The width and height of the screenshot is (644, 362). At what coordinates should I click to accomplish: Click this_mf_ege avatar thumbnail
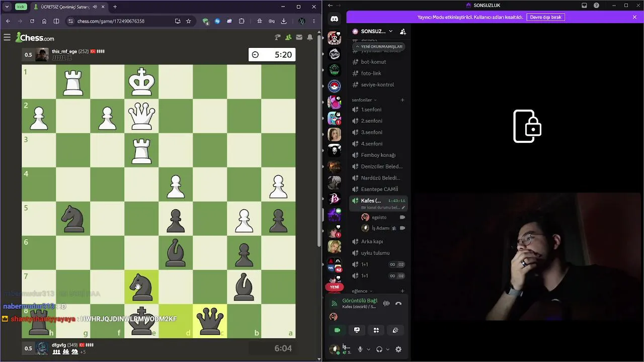coord(42,55)
